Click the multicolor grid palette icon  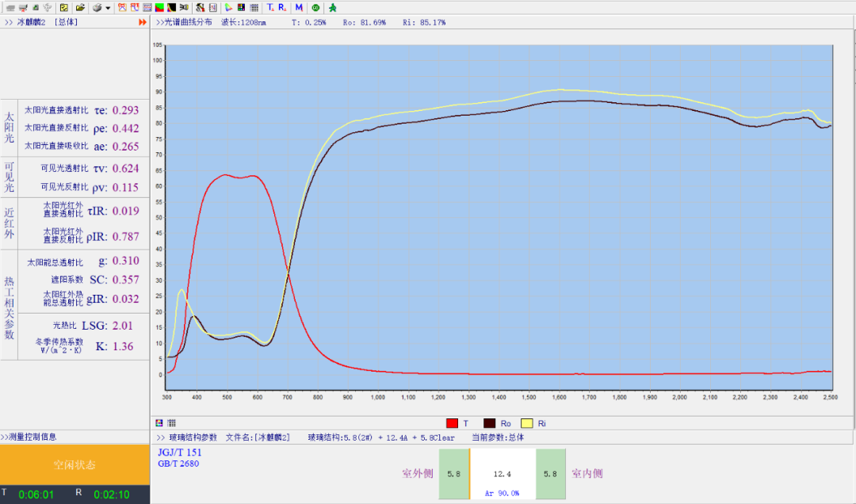(241, 8)
